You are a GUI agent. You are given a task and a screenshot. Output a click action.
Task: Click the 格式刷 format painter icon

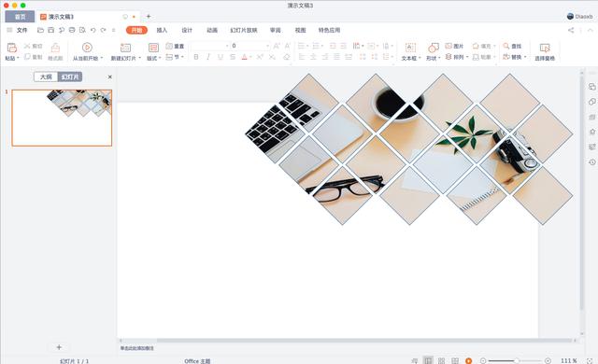(x=55, y=48)
